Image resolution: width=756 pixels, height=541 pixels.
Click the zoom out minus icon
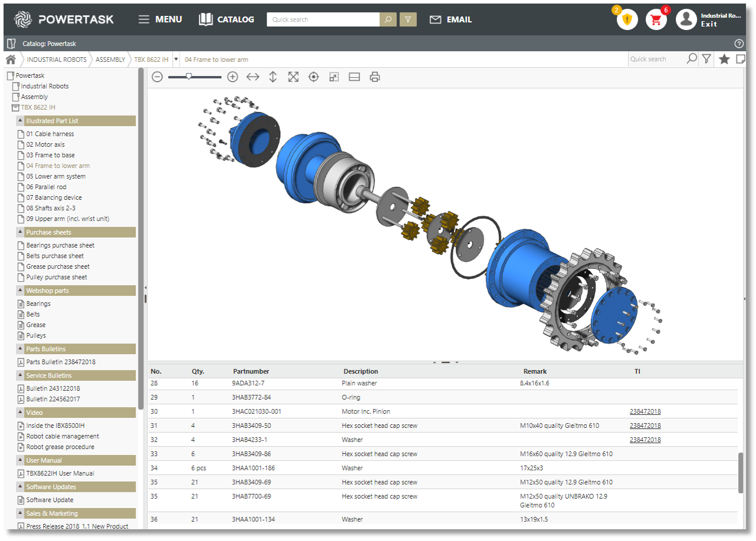(x=157, y=77)
